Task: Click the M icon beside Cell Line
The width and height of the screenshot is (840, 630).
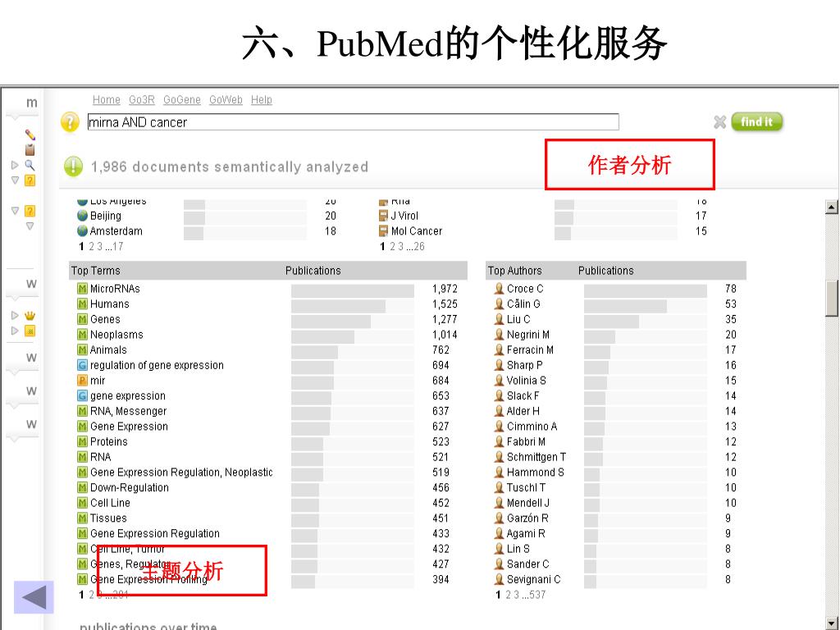Action: pos(82,503)
